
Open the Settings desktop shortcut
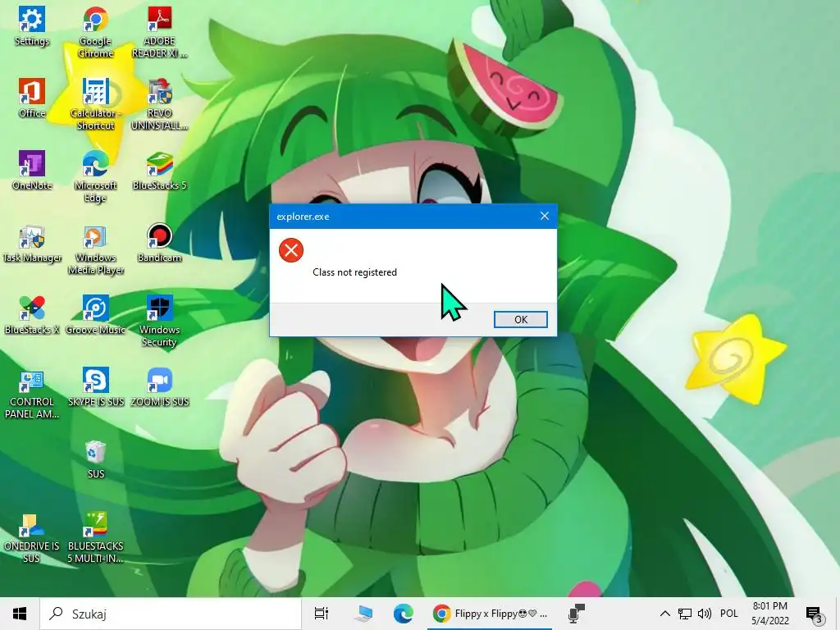(32, 27)
